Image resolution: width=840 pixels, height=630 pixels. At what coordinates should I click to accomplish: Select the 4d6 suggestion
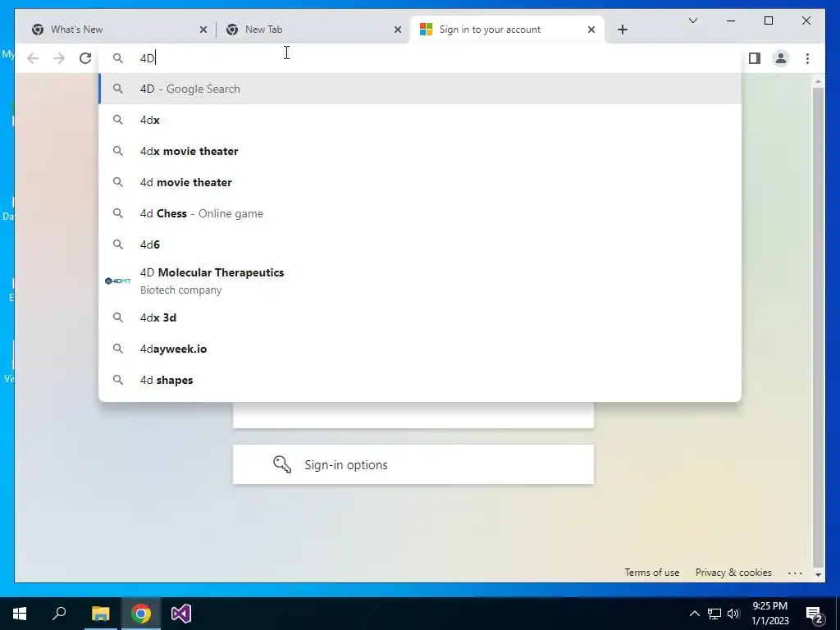(421, 244)
